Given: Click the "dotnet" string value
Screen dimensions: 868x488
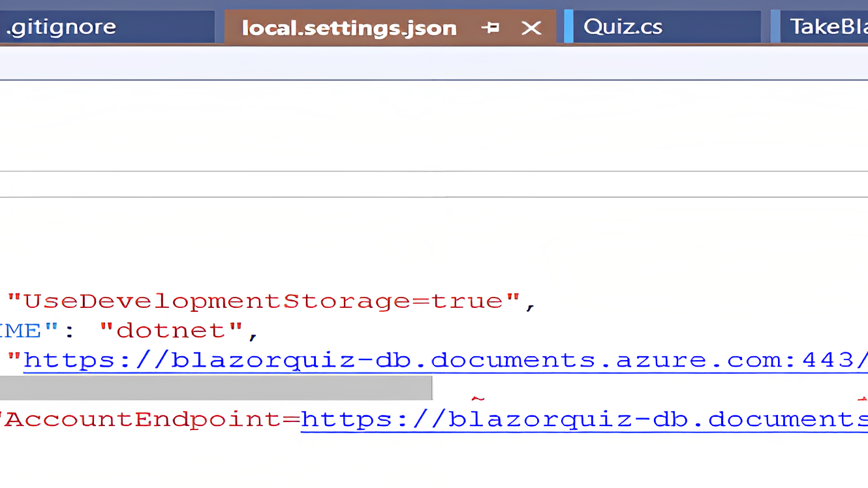Looking at the screenshot, I should click(172, 331).
